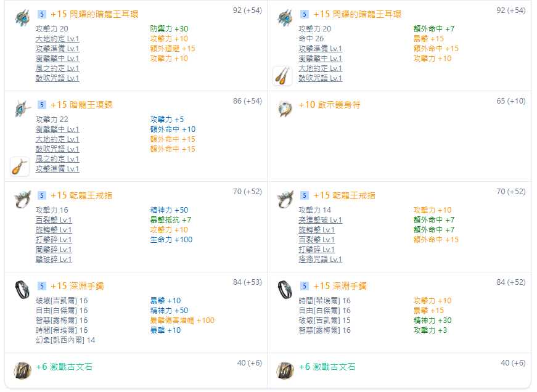Click the grade 5 badge beside 暗龍王項鍊
This screenshot has width=537, height=392.
[42, 105]
